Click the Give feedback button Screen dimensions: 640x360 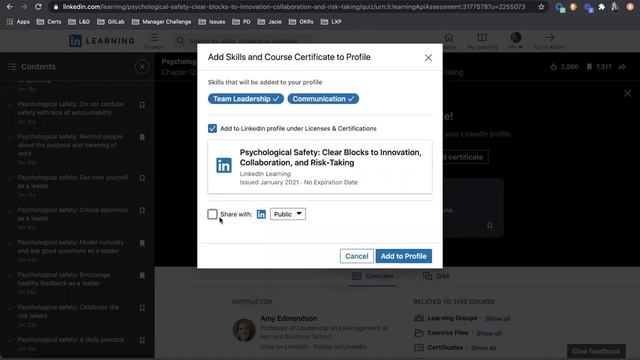596,351
